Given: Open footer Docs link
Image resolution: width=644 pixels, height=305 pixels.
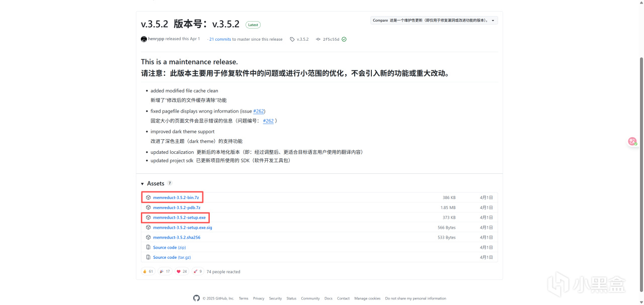Looking at the screenshot, I should coord(329,298).
